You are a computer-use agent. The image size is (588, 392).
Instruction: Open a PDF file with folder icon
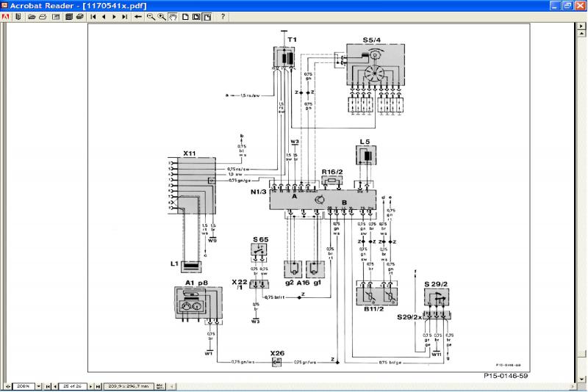pos(32,17)
